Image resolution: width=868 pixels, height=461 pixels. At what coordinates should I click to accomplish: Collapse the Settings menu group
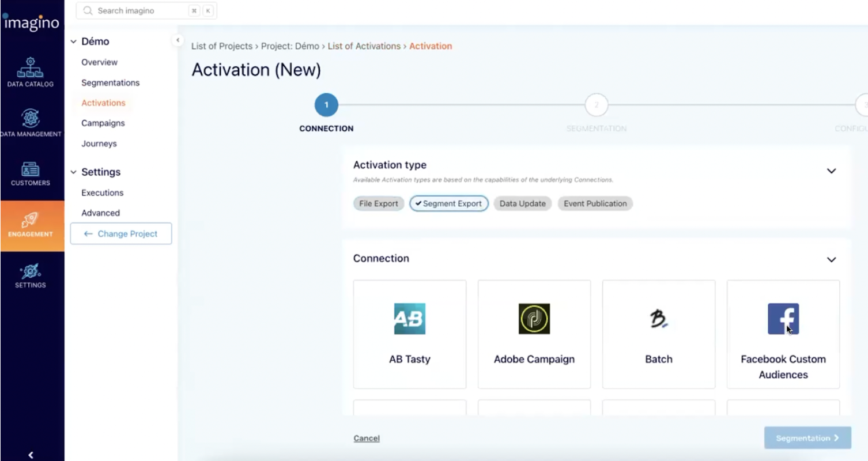click(x=73, y=172)
